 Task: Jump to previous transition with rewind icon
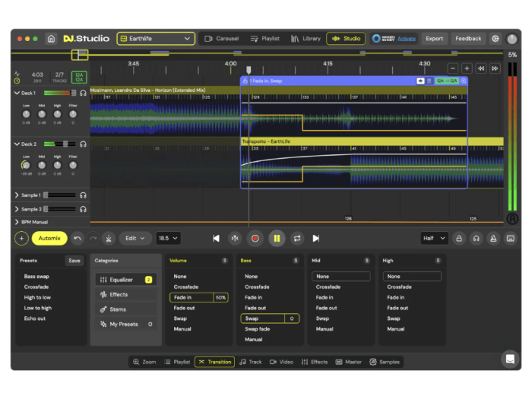[481, 68]
